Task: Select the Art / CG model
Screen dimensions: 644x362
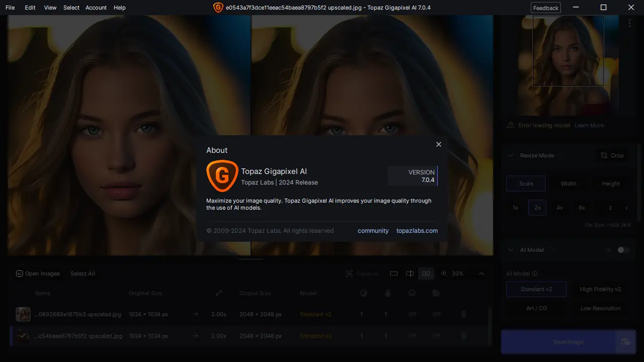Action: point(536,308)
